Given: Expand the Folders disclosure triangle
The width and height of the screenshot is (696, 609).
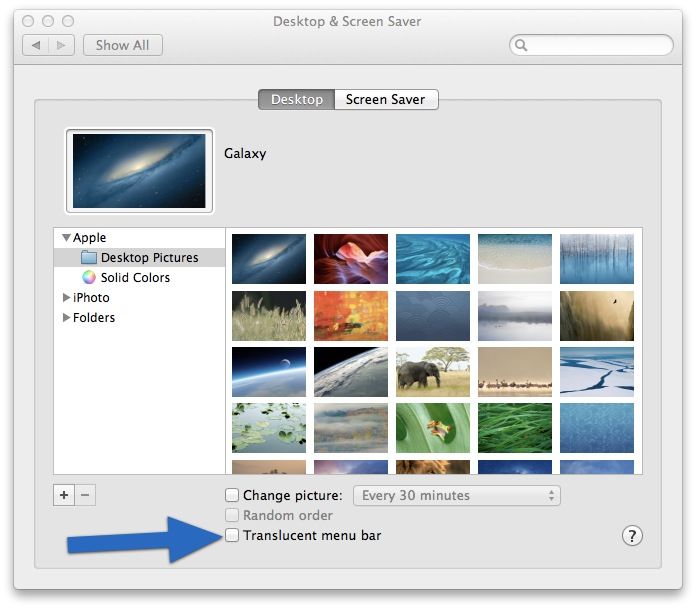Looking at the screenshot, I should pos(66,318).
